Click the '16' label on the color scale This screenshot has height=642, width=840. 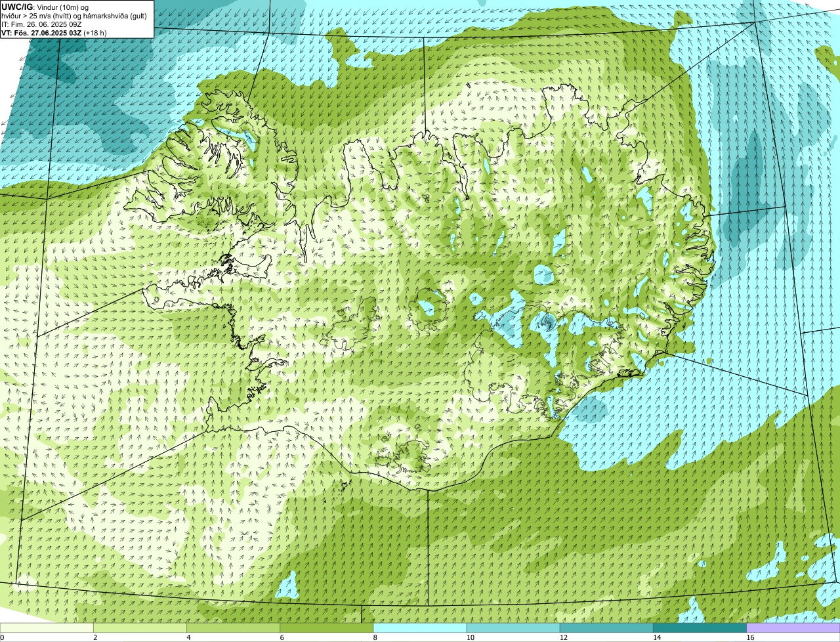750,637
